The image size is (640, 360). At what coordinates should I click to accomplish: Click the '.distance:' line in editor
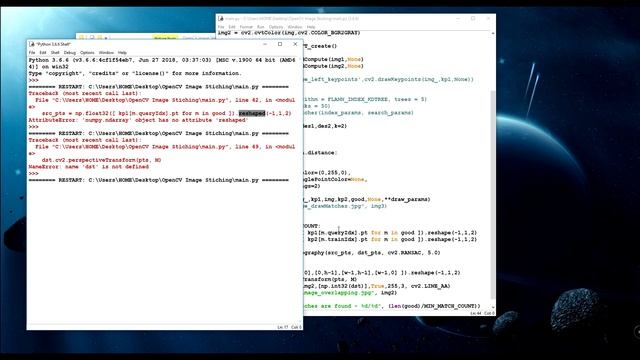(320, 153)
